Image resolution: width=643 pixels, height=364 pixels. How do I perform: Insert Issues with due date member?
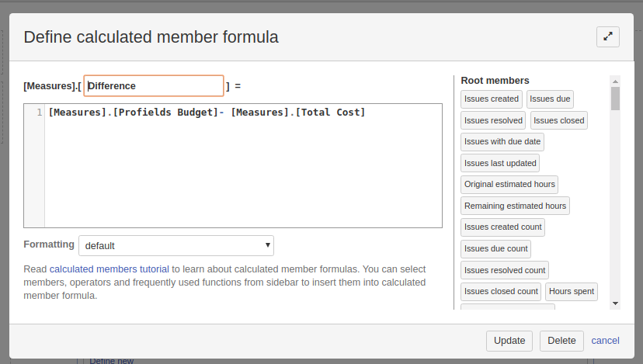[502, 141]
